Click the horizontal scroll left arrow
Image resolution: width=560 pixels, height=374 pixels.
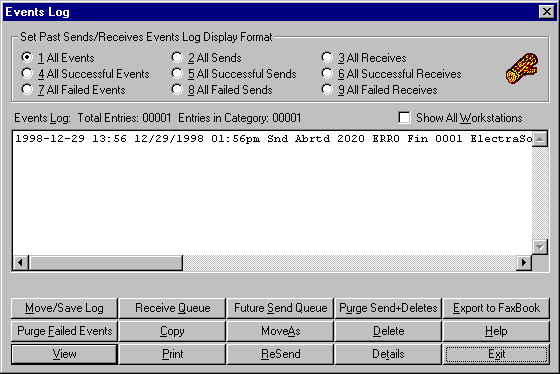pos(21,263)
